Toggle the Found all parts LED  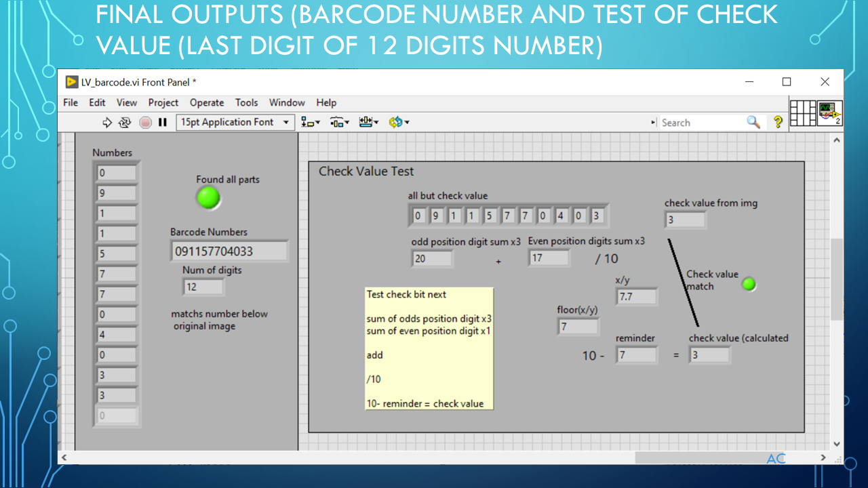click(208, 198)
